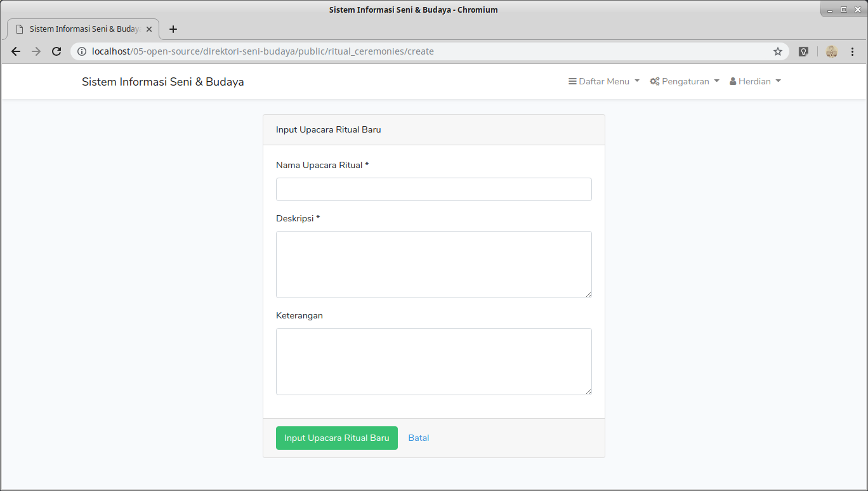868x491 pixels.
Task: Minimize the Chromium window
Action: tap(831, 10)
